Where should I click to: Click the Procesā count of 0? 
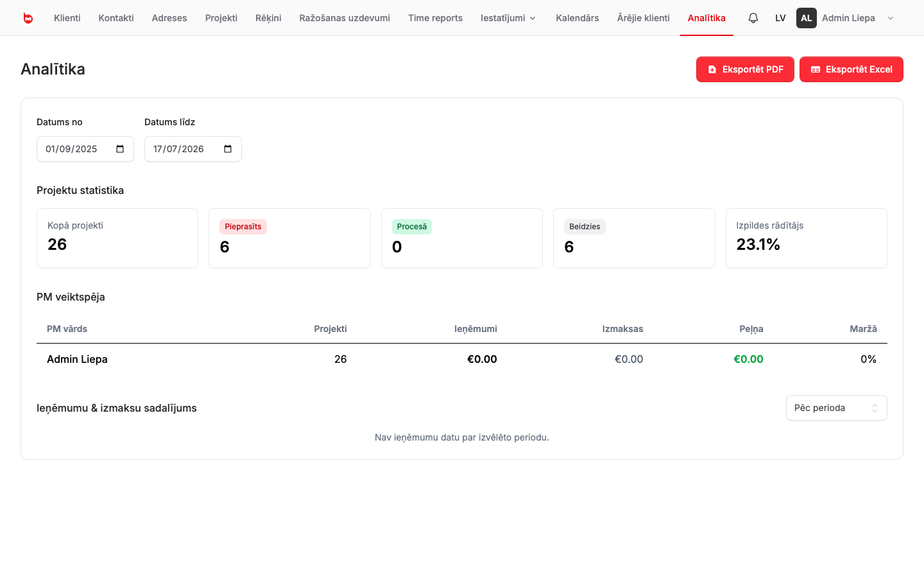397,247
